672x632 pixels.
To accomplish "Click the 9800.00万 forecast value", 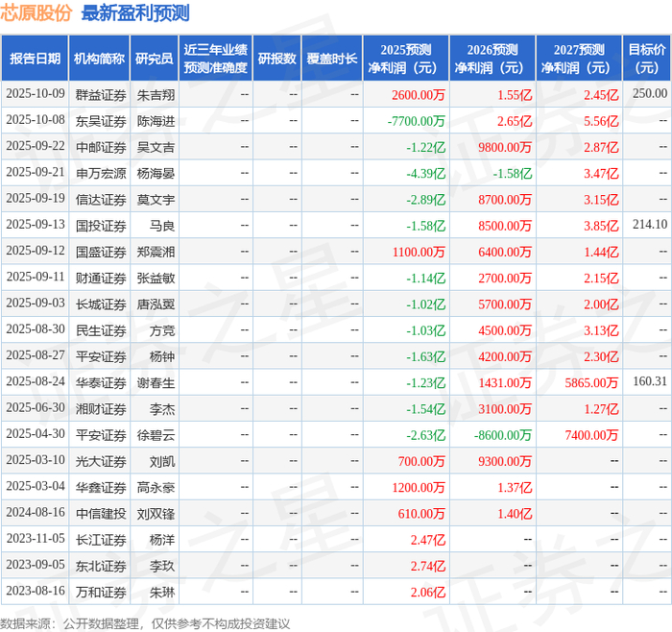I will tap(504, 147).
